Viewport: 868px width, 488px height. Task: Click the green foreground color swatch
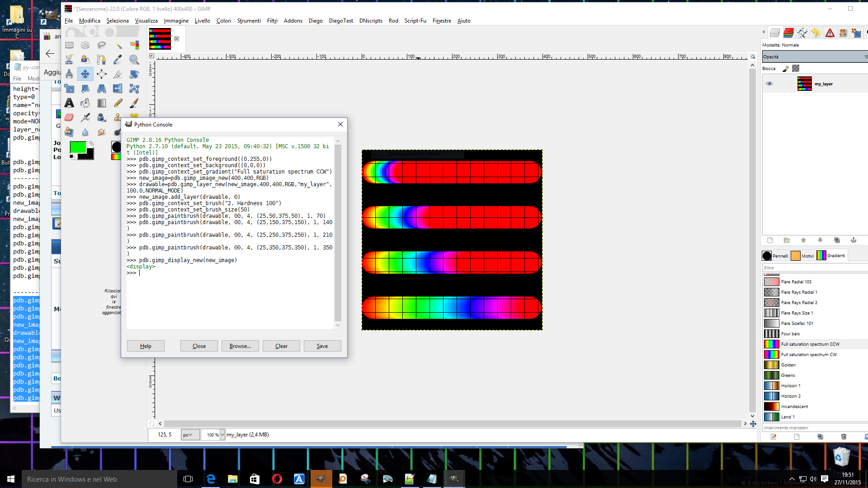click(78, 147)
